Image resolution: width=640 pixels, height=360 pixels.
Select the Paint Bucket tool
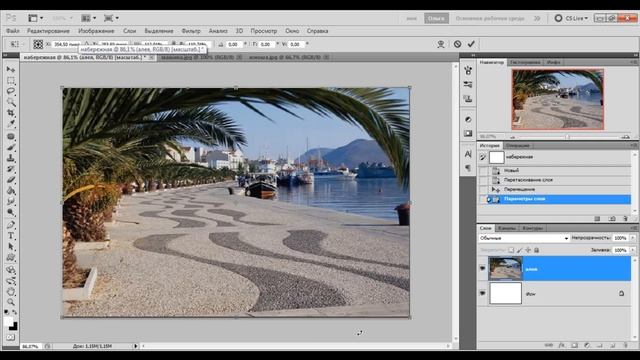click(x=11, y=191)
